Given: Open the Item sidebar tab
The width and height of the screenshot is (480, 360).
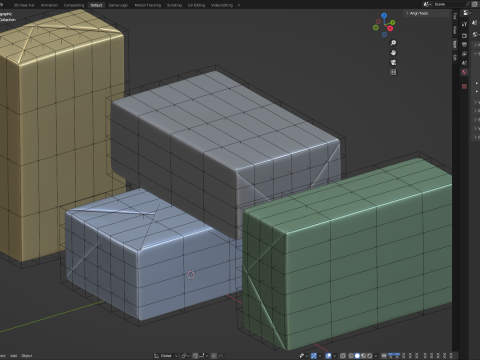Looking at the screenshot, I should pos(455,44).
